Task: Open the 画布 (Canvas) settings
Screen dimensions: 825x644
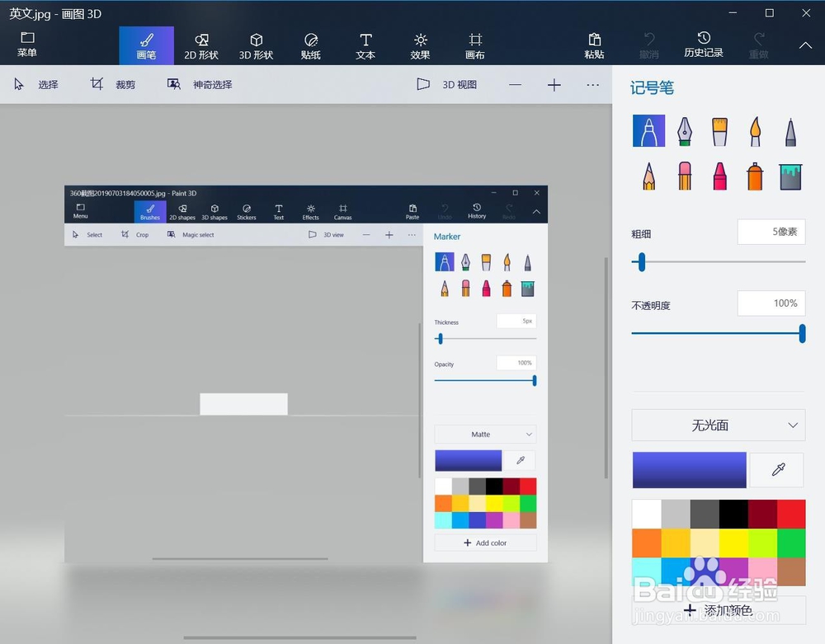Action: click(x=474, y=45)
